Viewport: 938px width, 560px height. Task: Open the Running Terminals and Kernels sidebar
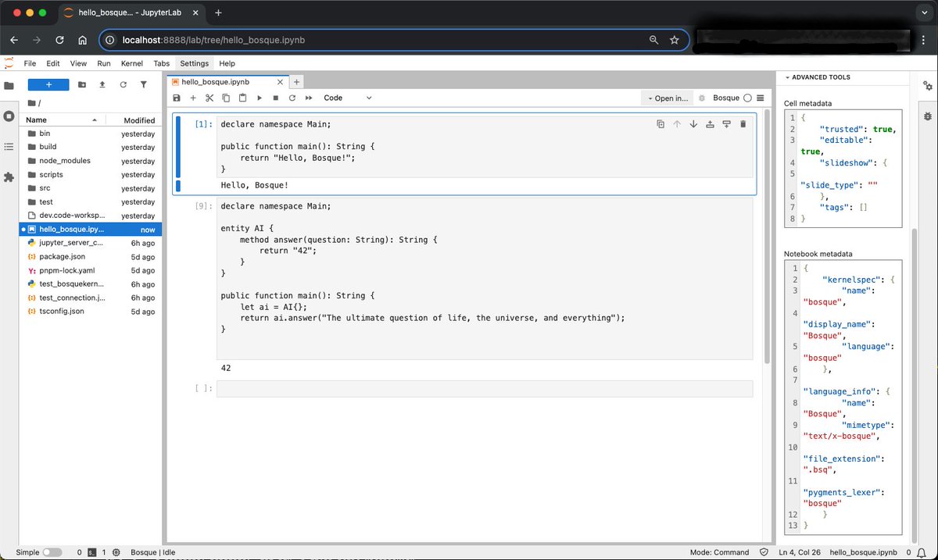pyautogui.click(x=9, y=116)
